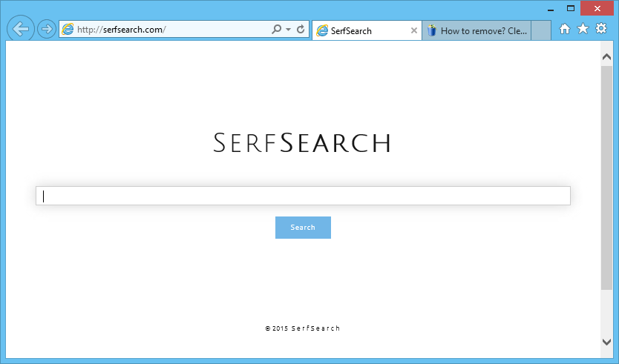The height and width of the screenshot is (364, 619).
Task: Open the Home page icon
Action: [565, 29]
